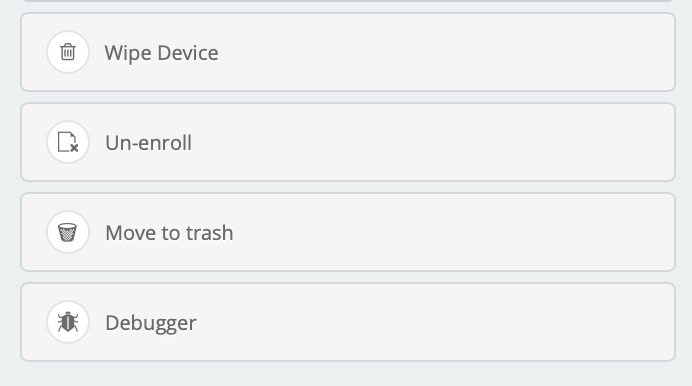
Task: Click empty area of Debugger card
Action: point(441,322)
